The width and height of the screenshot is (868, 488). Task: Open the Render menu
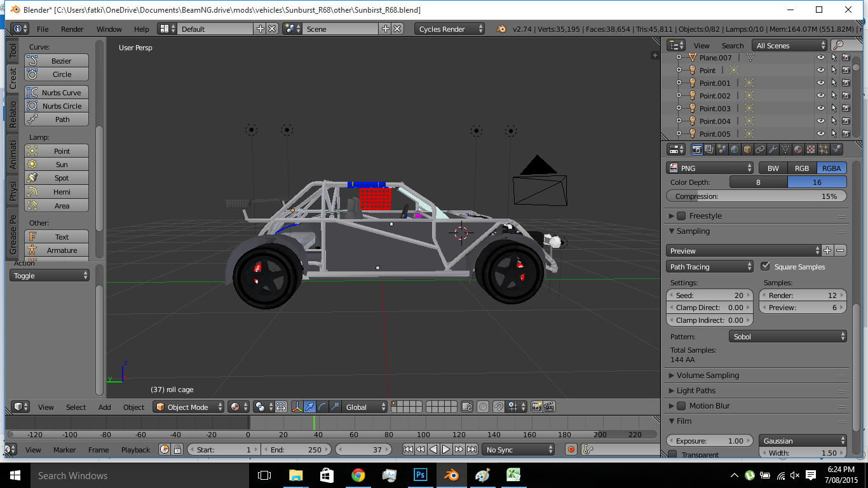(72, 29)
